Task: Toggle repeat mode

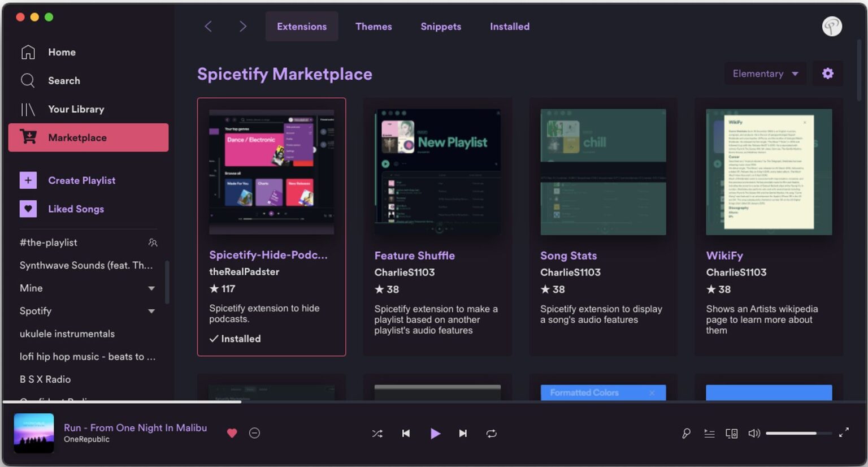Action: pos(491,433)
